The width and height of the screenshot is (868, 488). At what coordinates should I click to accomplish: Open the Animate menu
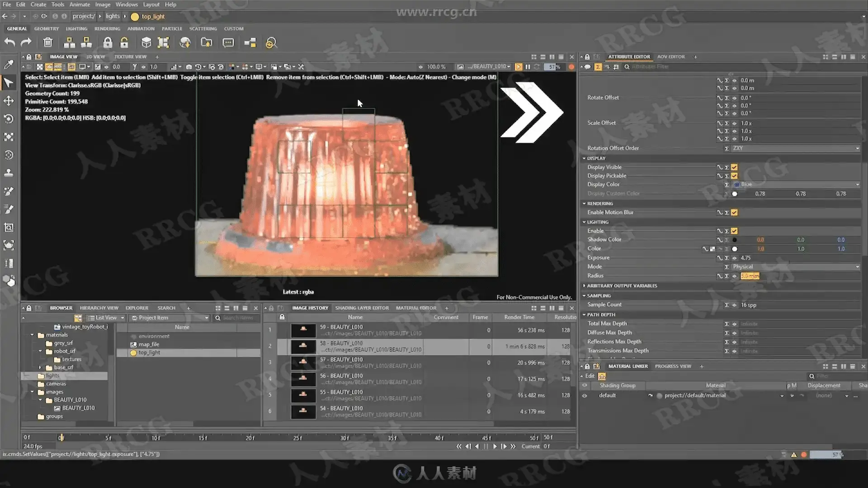80,5
